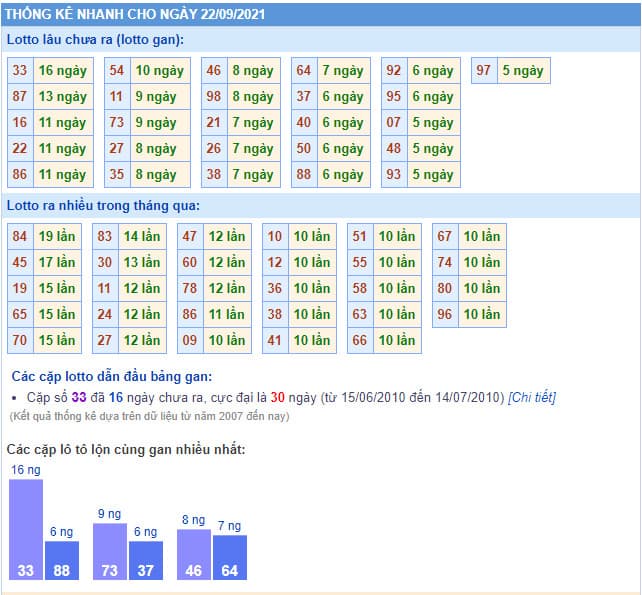Click lotto number 33 in gan table
This screenshot has width=642, height=595.
pos(20,71)
